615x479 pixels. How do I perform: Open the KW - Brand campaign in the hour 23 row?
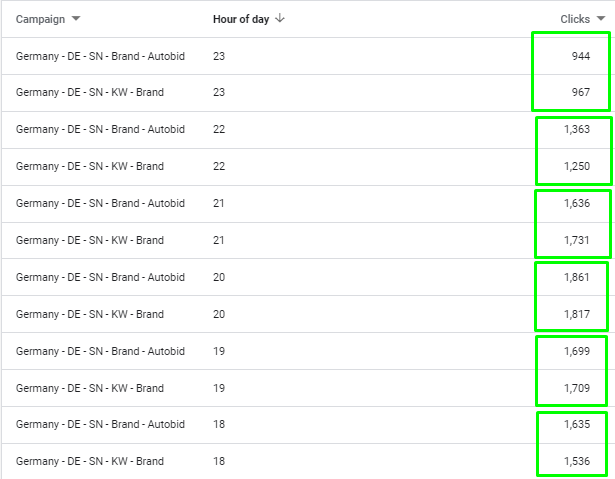point(90,93)
